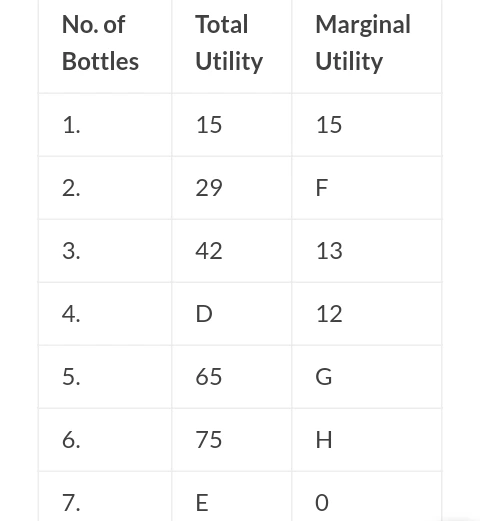This screenshot has height=521, width=480.
Task: Click the 'Total Utility' column header
Action: tap(229, 43)
